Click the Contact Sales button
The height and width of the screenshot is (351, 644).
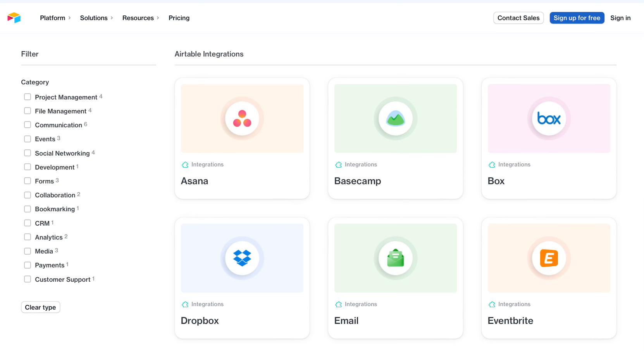[x=518, y=18]
